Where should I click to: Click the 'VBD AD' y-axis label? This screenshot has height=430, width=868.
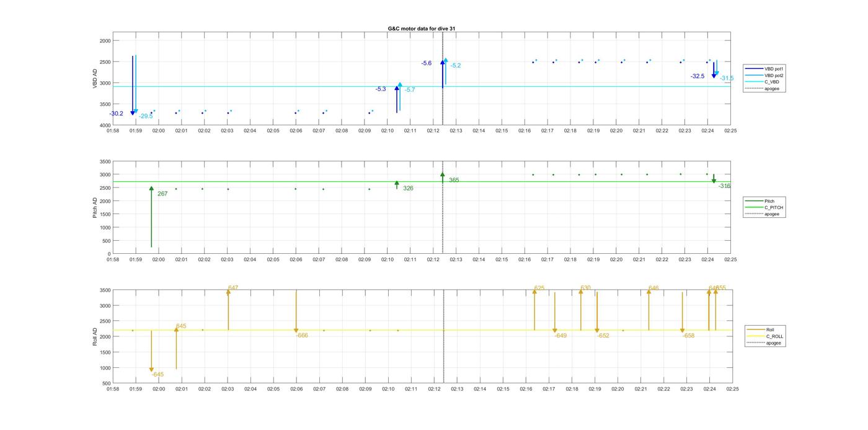95,79
